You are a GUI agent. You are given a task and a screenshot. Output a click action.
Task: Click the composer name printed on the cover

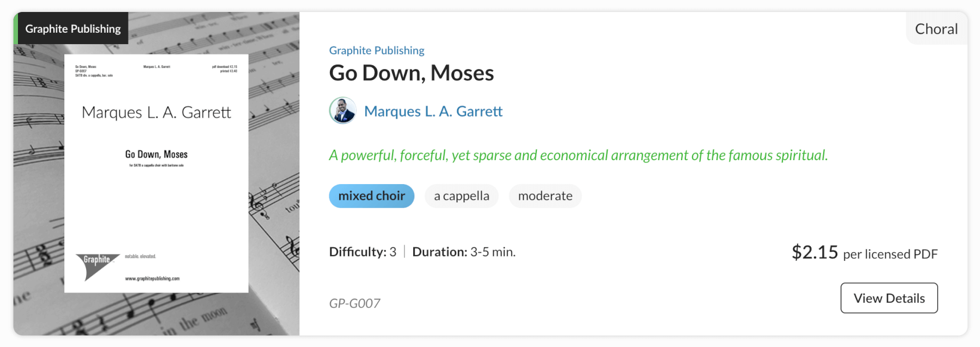pos(156,113)
